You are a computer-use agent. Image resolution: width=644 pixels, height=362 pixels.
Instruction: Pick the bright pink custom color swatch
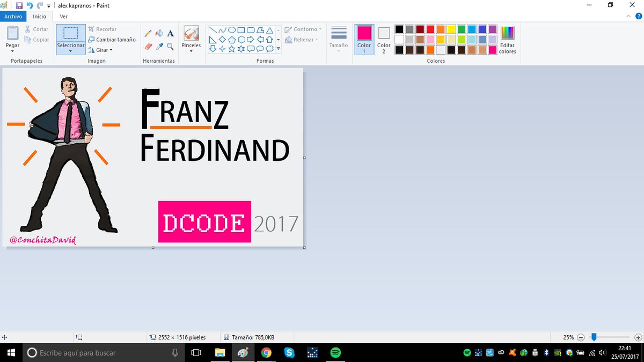(493, 50)
